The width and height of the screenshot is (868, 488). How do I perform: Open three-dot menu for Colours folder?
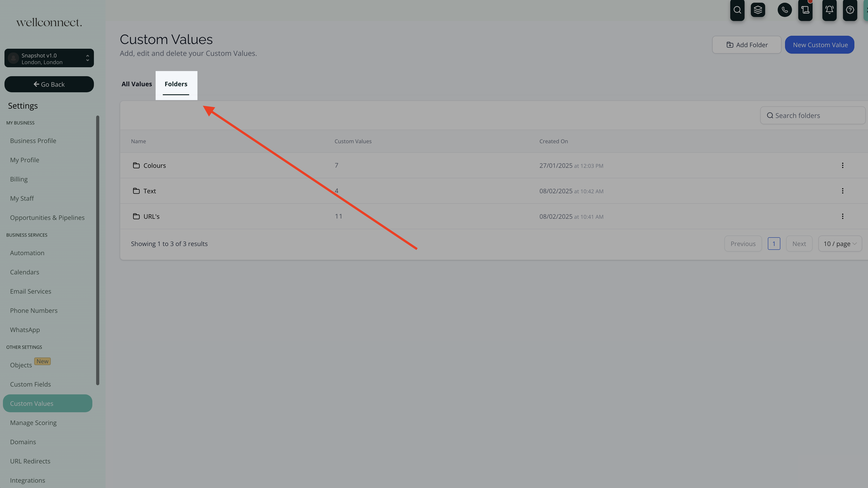(x=842, y=165)
